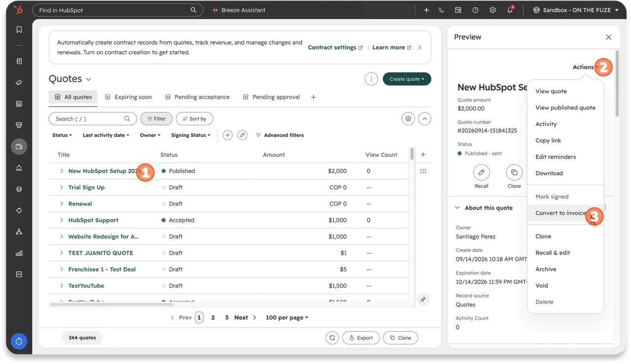
Task: Click the Recall pencil icon in preview
Action: (x=481, y=172)
